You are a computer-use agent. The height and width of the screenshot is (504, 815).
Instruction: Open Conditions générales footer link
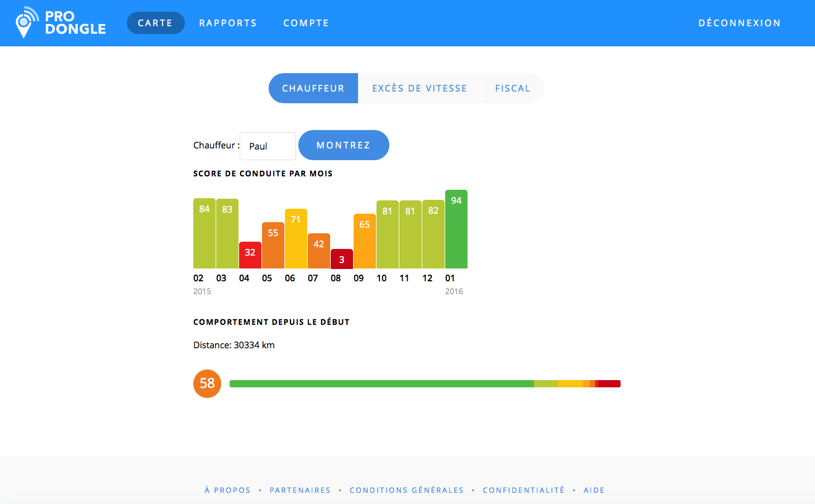pos(407,490)
